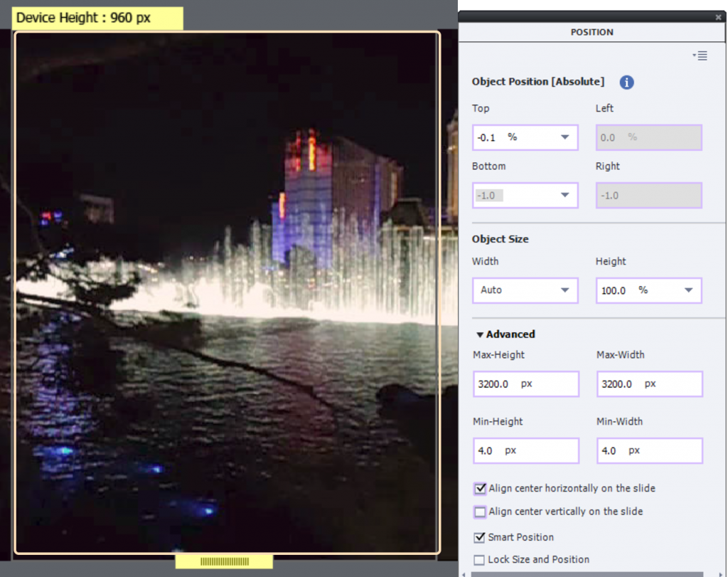Open the Top position unit dropdown
728x577 pixels.
tap(565, 137)
